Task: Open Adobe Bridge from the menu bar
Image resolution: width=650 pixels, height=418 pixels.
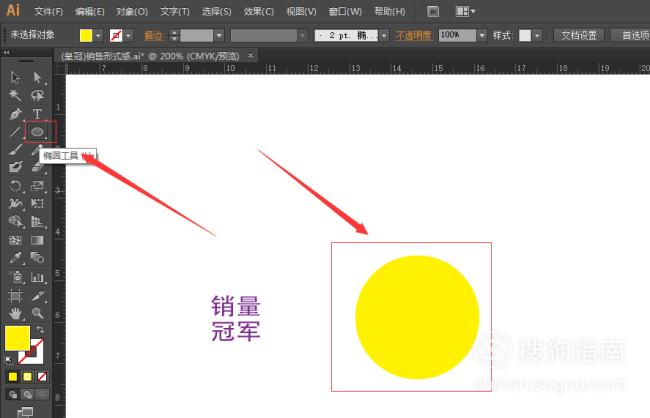Action: click(433, 11)
